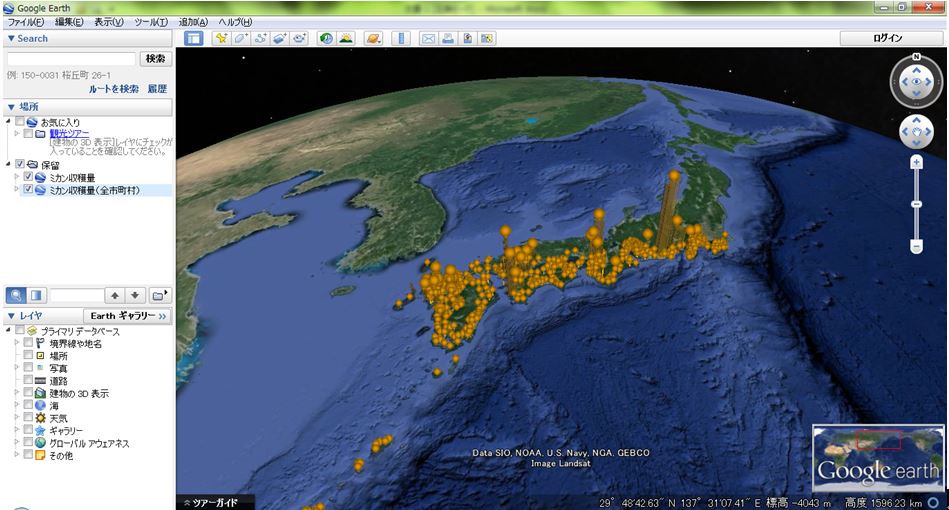Screen dimensions: 949x510
Task: Uncheck the ミカン収穫量 layer checkbox
Action: point(28,177)
